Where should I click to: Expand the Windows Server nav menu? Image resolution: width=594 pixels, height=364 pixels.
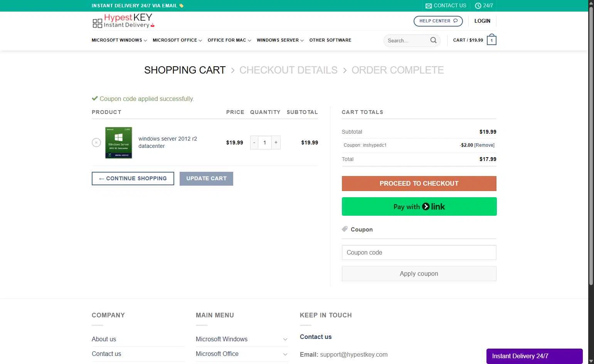click(x=280, y=40)
